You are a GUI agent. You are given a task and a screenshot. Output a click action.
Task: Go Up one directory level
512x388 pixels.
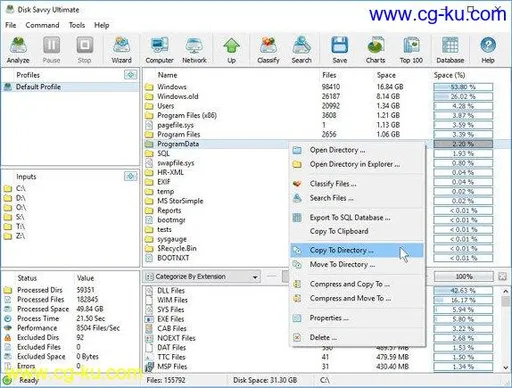click(231, 50)
